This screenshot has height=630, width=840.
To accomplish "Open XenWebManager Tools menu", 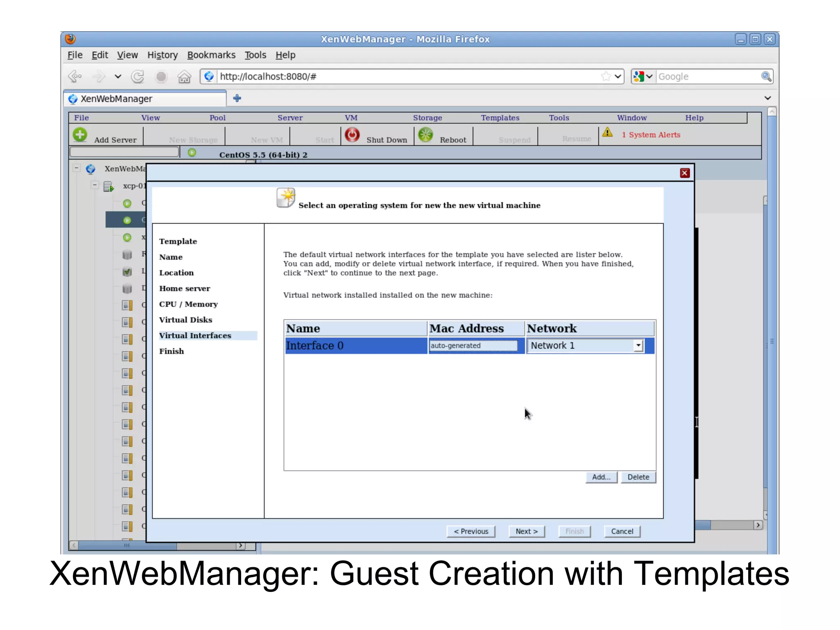I will 559,118.
